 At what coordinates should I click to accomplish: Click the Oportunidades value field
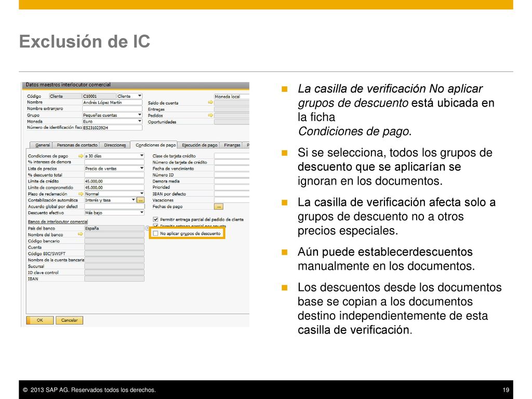(231, 122)
